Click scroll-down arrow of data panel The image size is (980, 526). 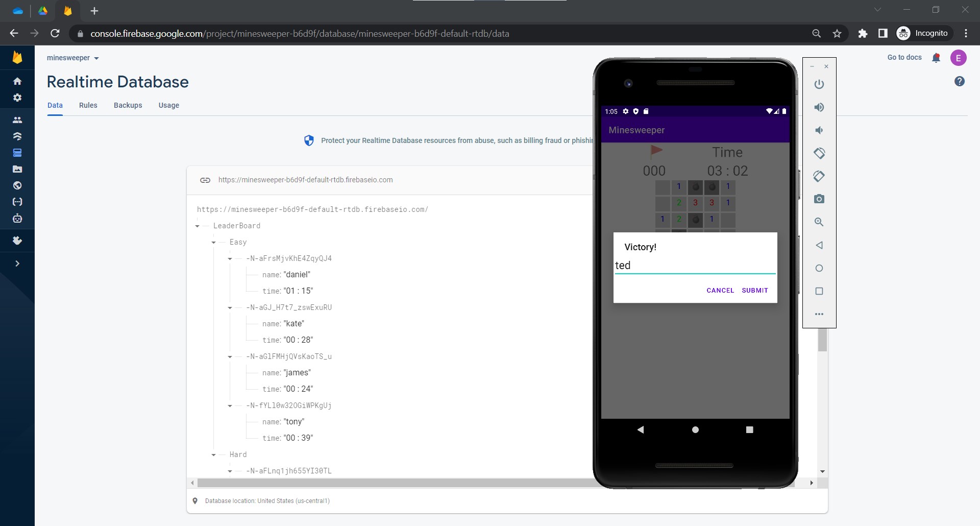click(822, 472)
